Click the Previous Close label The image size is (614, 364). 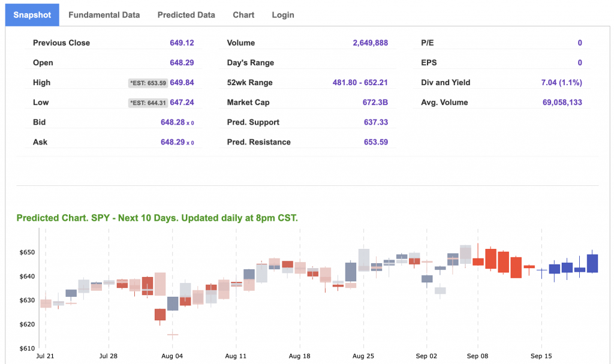coord(62,43)
